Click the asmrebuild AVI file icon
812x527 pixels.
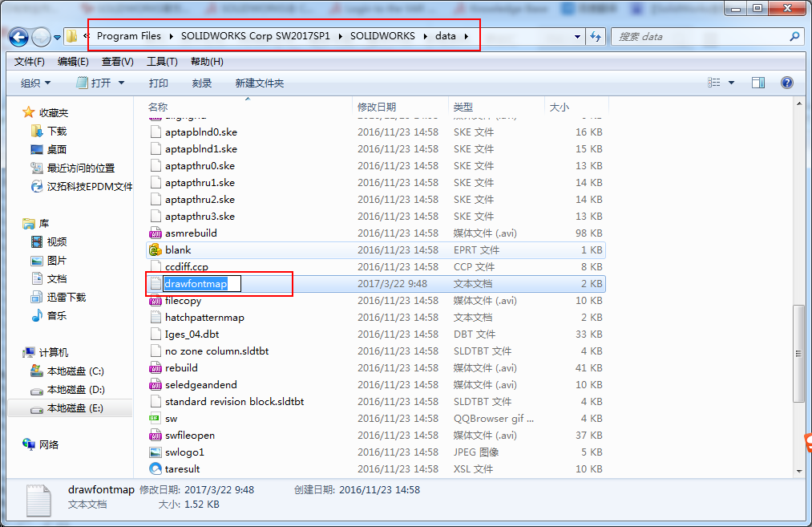coord(156,233)
